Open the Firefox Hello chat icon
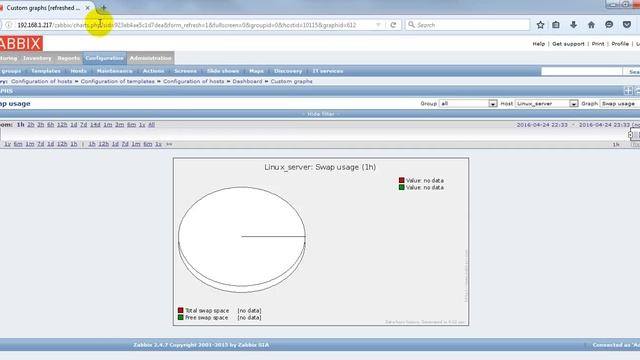 point(609,25)
